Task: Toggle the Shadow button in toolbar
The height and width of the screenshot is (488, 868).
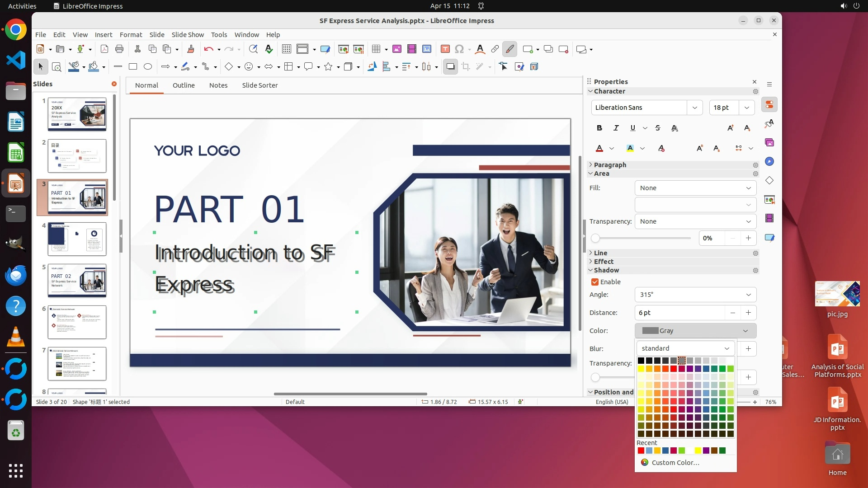Action: pos(450,67)
